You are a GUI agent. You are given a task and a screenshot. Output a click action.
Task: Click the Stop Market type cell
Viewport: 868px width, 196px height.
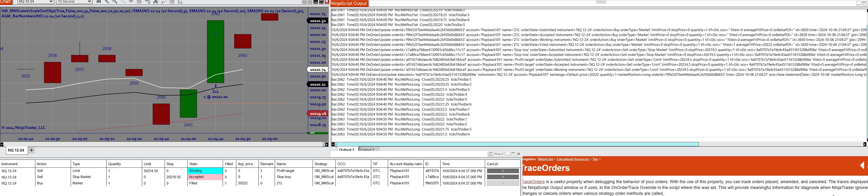(x=89, y=177)
